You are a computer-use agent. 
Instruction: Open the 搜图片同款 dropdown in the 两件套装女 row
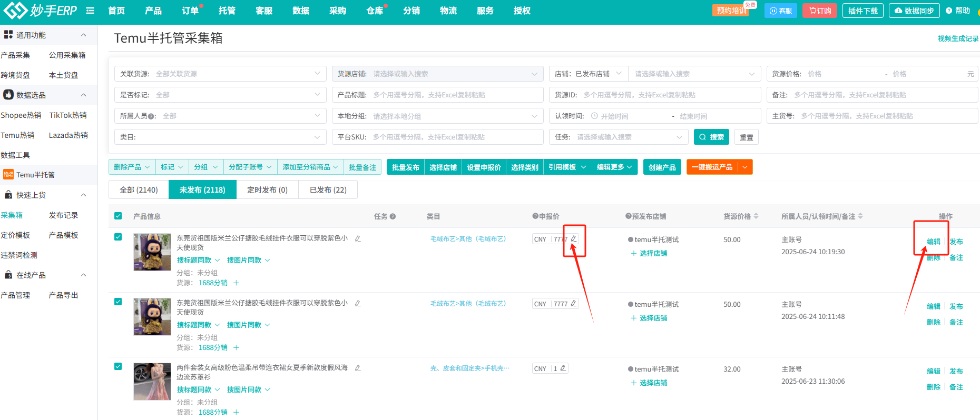248,389
